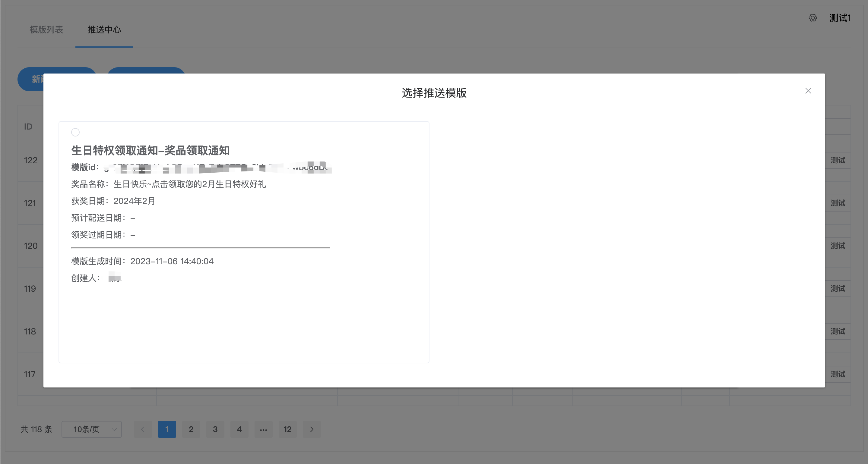This screenshot has width=868, height=464.
Task: Click the pagination ellipsis to jump pages
Action: [x=264, y=429]
